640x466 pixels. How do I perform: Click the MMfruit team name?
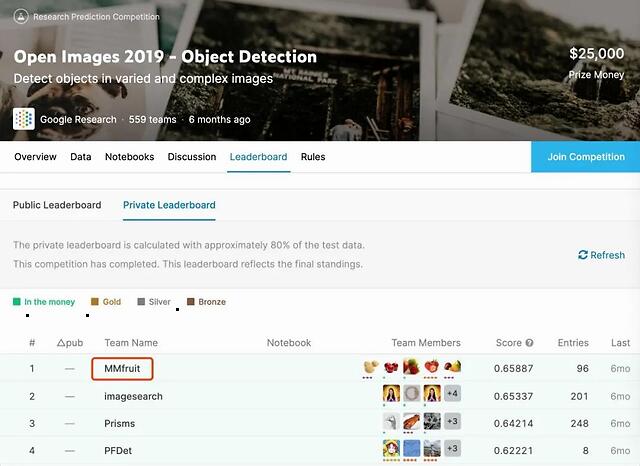coord(122,368)
